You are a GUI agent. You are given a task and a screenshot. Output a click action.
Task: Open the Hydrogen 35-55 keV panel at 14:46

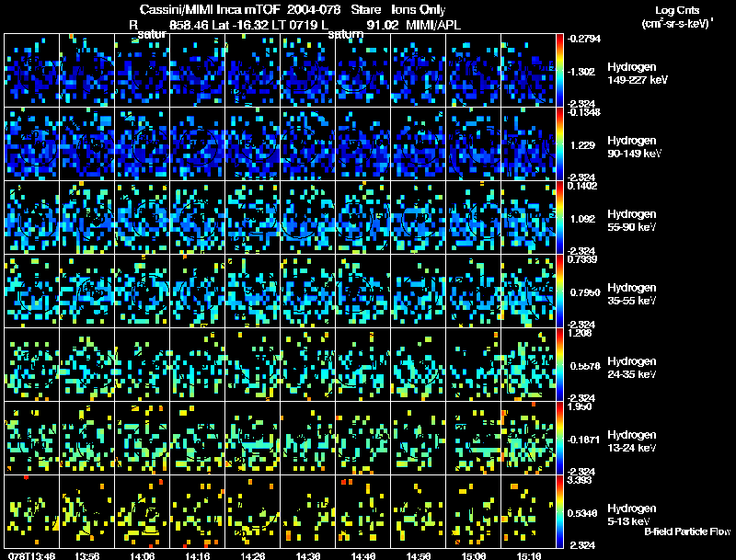(x=362, y=291)
